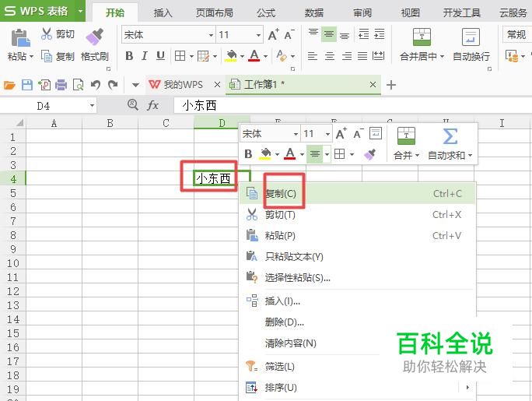Choose 复制(C) in the context menu
This screenshot has width=532, height=401.
tap(358, 194)
